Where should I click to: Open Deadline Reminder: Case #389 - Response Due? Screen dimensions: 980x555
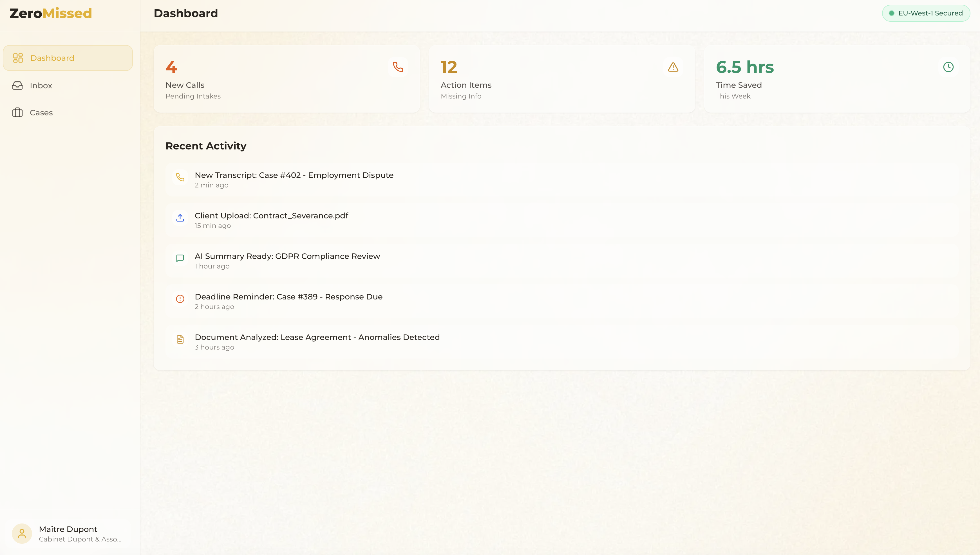(x=288, y=296)
